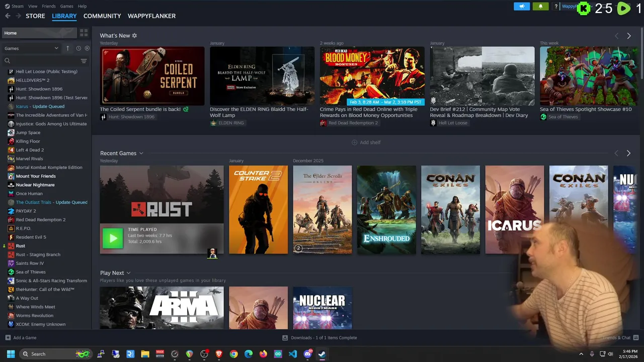Open Red Dead Blood Money news thumbnail

point(372,75)
